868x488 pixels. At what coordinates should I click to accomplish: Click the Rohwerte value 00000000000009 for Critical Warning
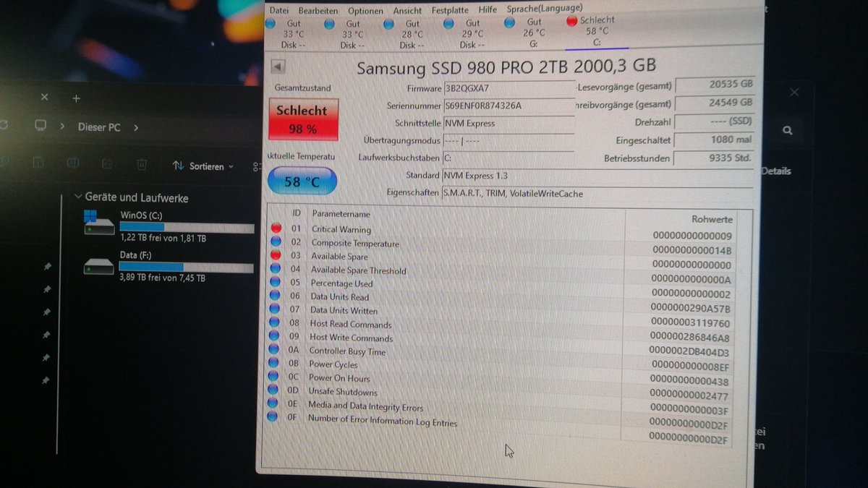(x=692, y=236)
